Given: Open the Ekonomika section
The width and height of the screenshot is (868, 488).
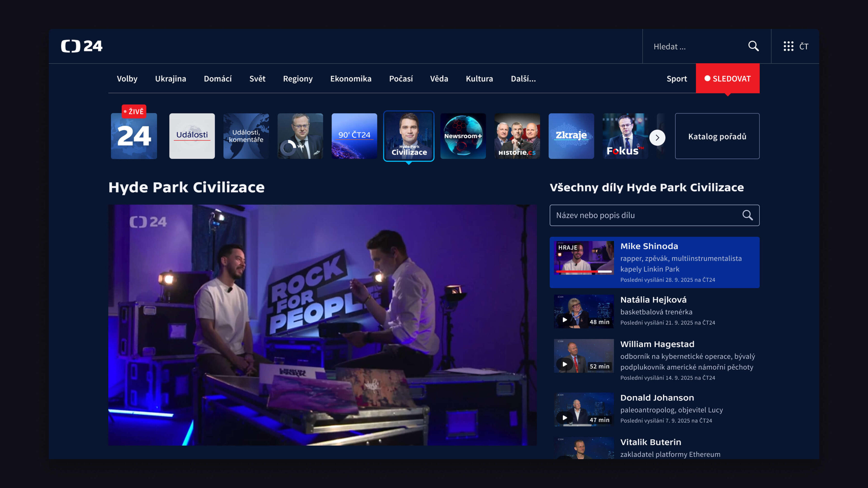Looking at the screenshot, I should tap(351, 79).
